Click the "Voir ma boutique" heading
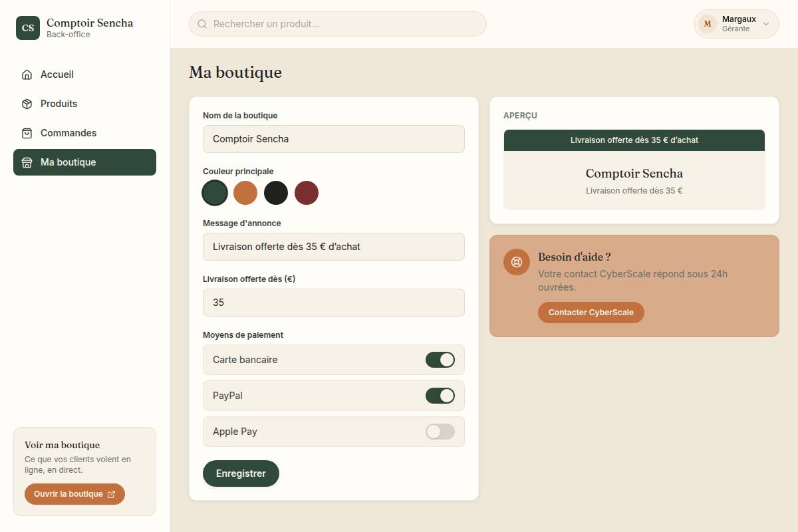 (63, 445)
